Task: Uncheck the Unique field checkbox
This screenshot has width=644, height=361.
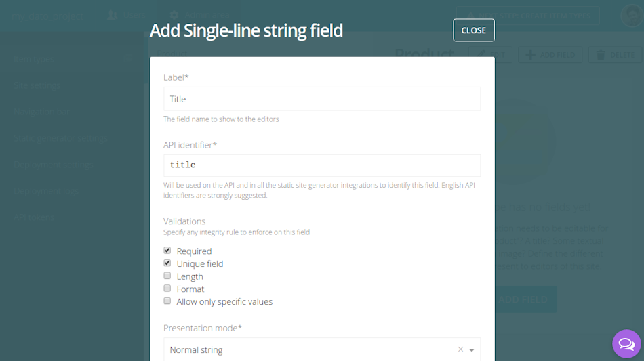Action: click(x=167, y=263)
